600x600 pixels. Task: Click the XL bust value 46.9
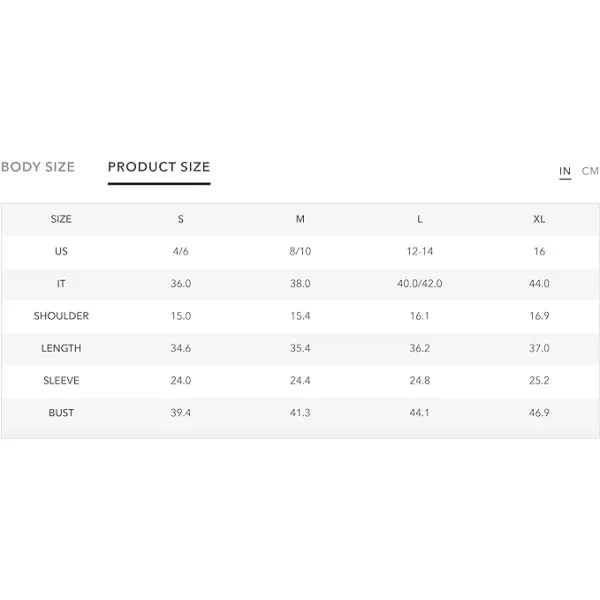[539, 413]
